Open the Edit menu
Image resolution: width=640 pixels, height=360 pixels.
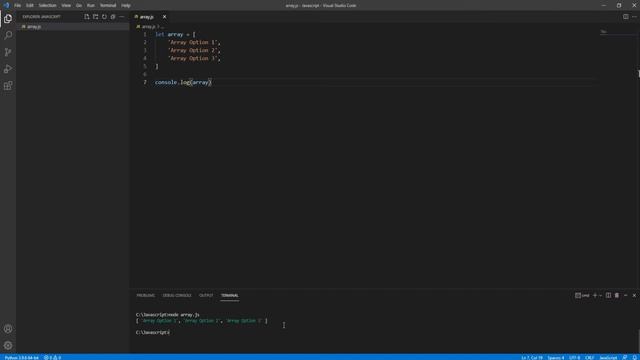click(x=30, y=6)
